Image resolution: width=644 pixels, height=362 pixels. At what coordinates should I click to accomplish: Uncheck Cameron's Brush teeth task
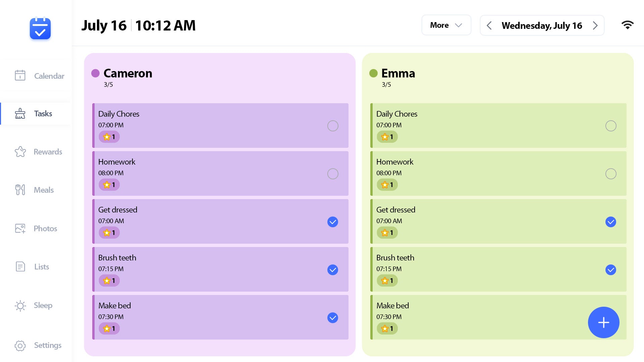pyautogui.click(x=332, y=269)
